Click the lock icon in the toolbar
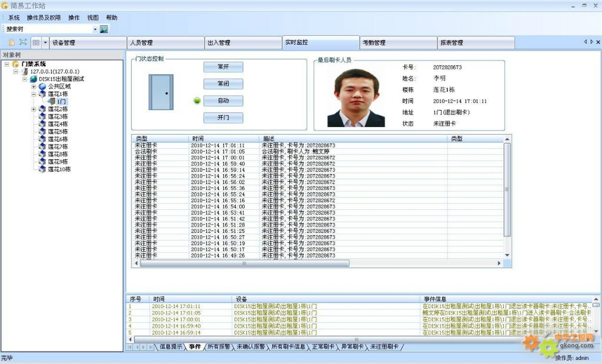 12,42
